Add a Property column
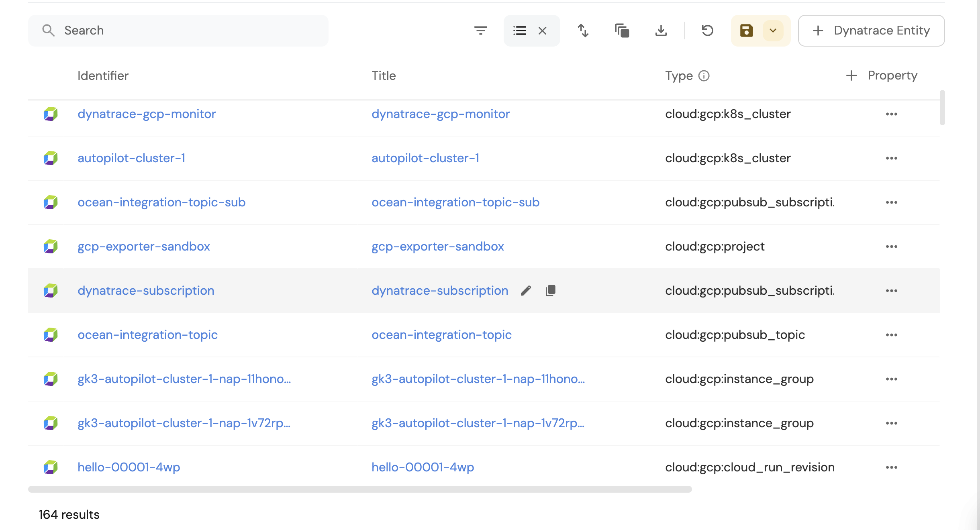 (882, 75)
